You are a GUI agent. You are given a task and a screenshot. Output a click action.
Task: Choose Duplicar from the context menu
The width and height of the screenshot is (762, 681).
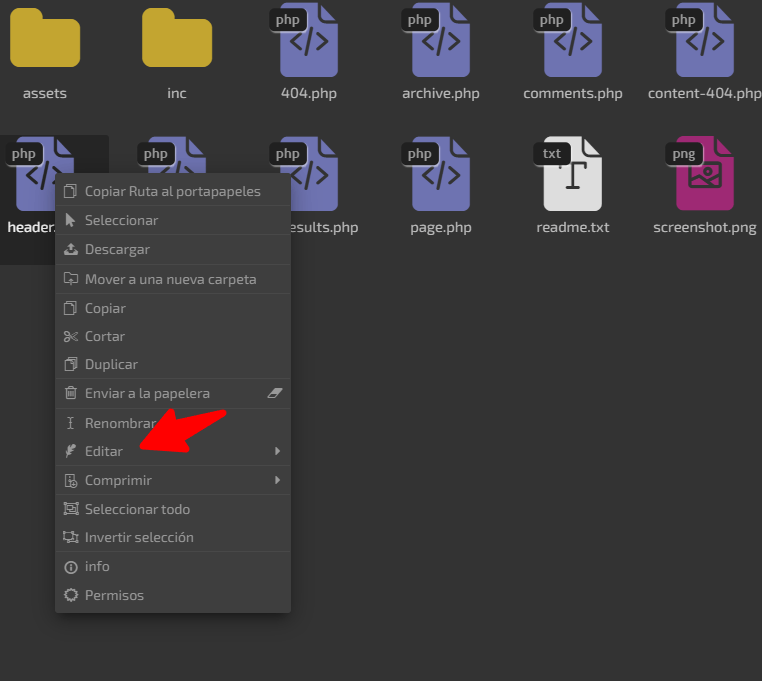(x=173, y=364)
